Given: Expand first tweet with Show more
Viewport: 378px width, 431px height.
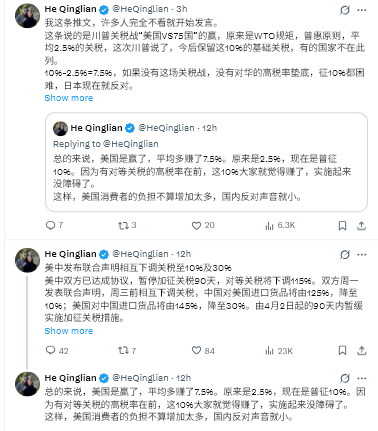Looking at the screenshot, I should pos(69,98).
